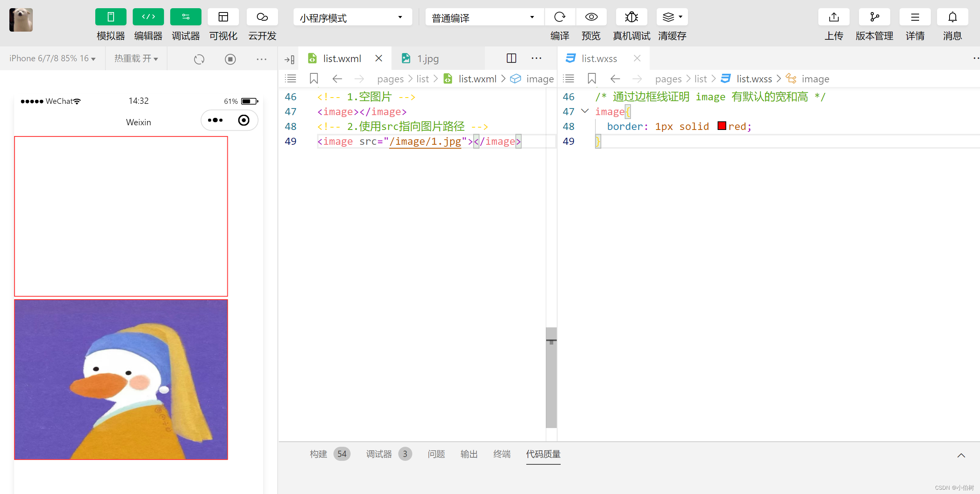This screenshot has height=494, width=980.
Task: Open the Terminal tab in bottom panel
Action: coord(502,454)
